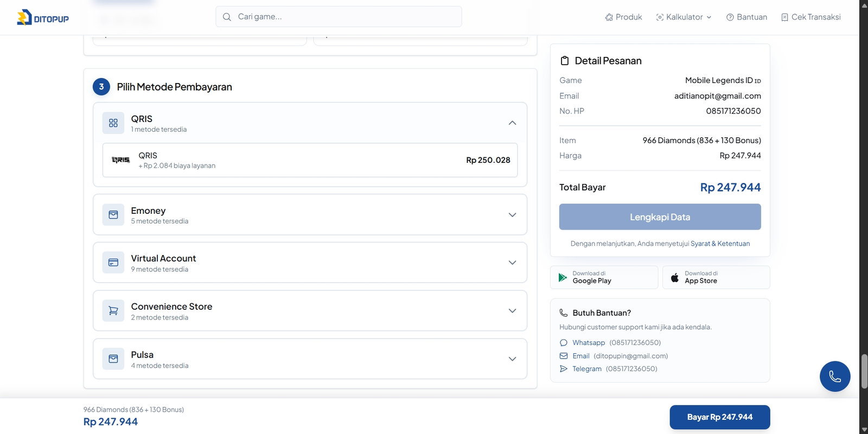Click the Convenience Store cart icon

[x=113, y=311]
